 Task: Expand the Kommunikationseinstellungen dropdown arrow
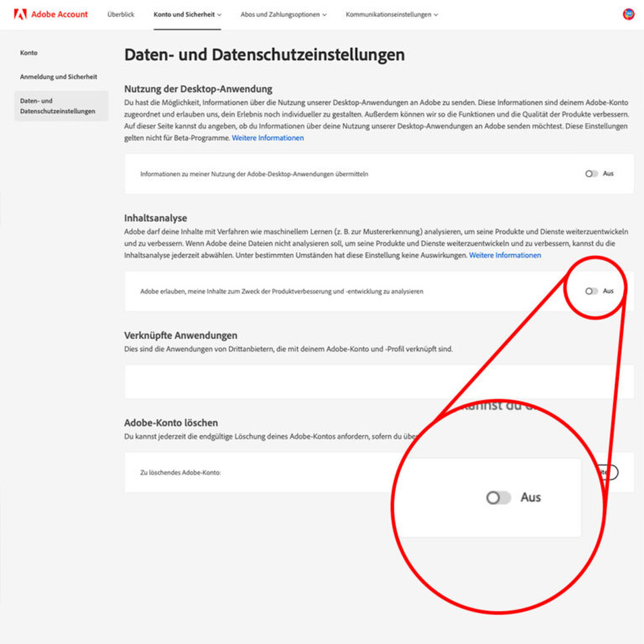(x=436, y=15)
